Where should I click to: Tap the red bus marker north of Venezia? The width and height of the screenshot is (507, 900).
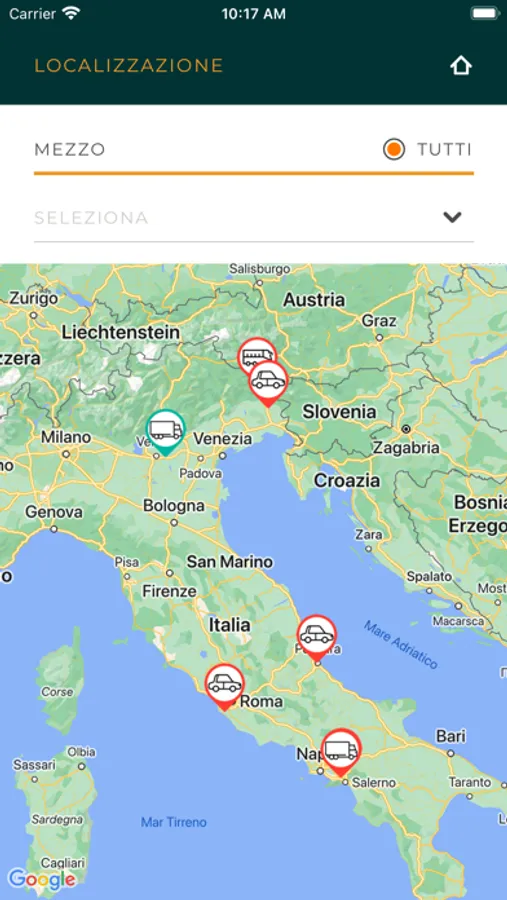[257, 356]
